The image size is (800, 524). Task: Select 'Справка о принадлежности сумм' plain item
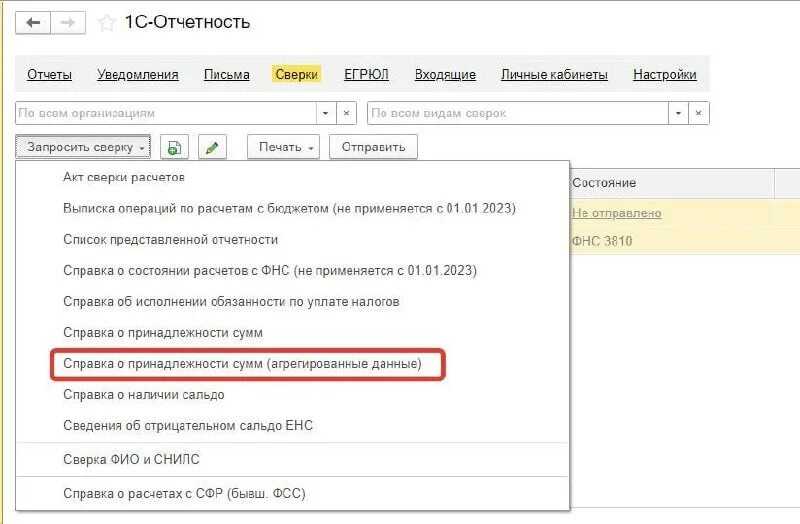point(292,333)
